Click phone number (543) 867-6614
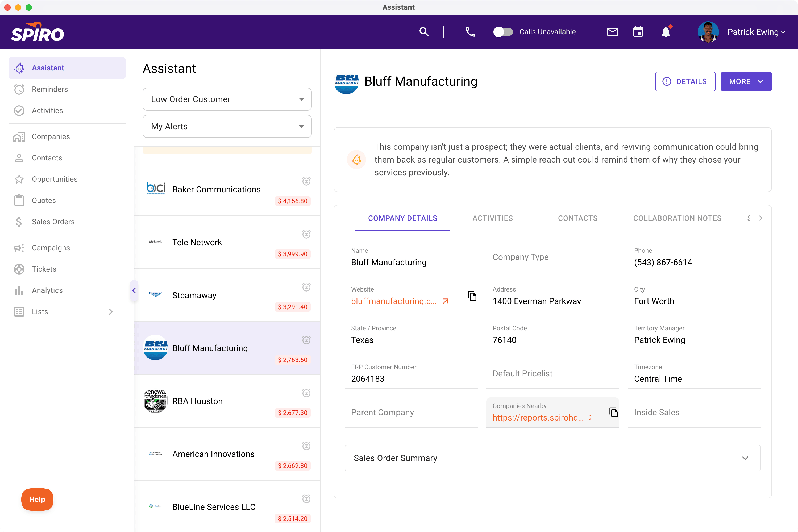This screenshot has width=798, height=532. (x=663, y=262)
